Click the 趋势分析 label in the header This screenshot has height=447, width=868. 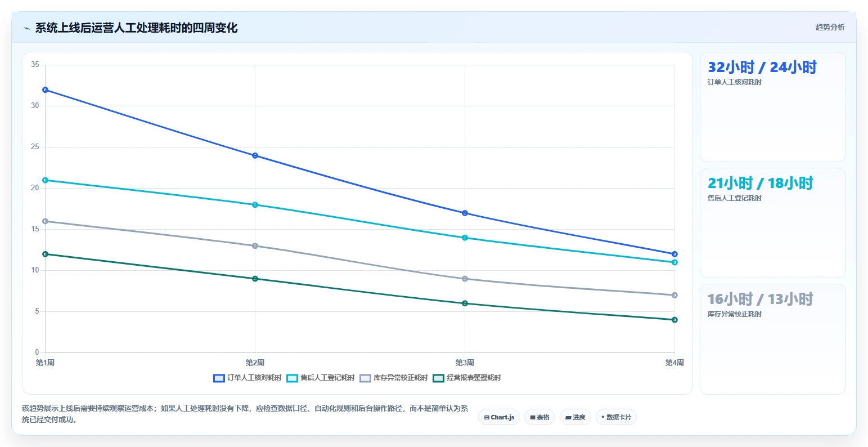830,27
